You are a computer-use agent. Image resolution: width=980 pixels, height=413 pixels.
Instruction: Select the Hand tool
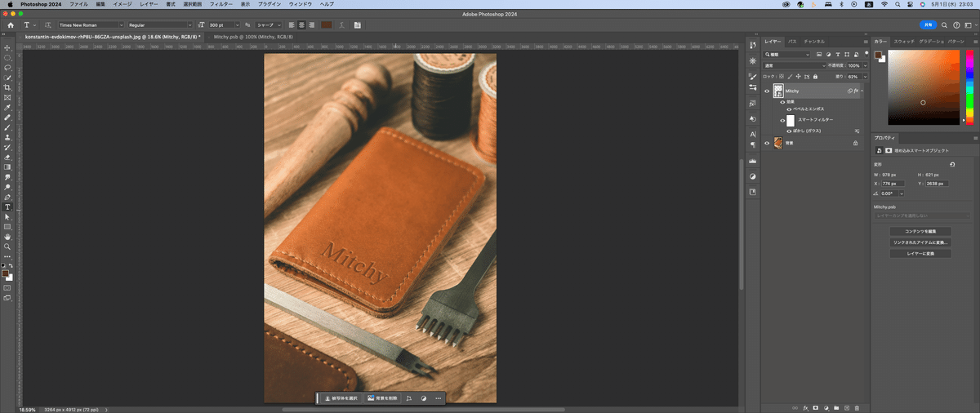[x=7, y=237]
